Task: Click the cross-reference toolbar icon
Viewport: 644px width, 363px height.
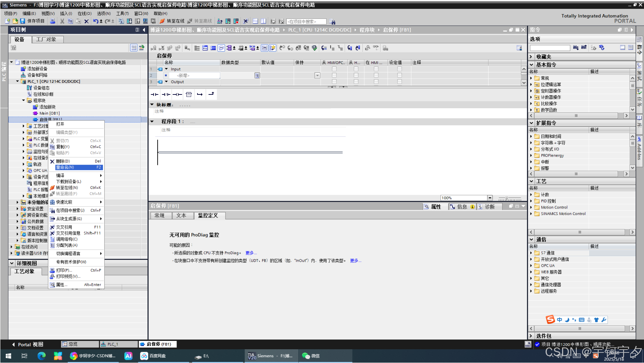Action: click(246, 21)
